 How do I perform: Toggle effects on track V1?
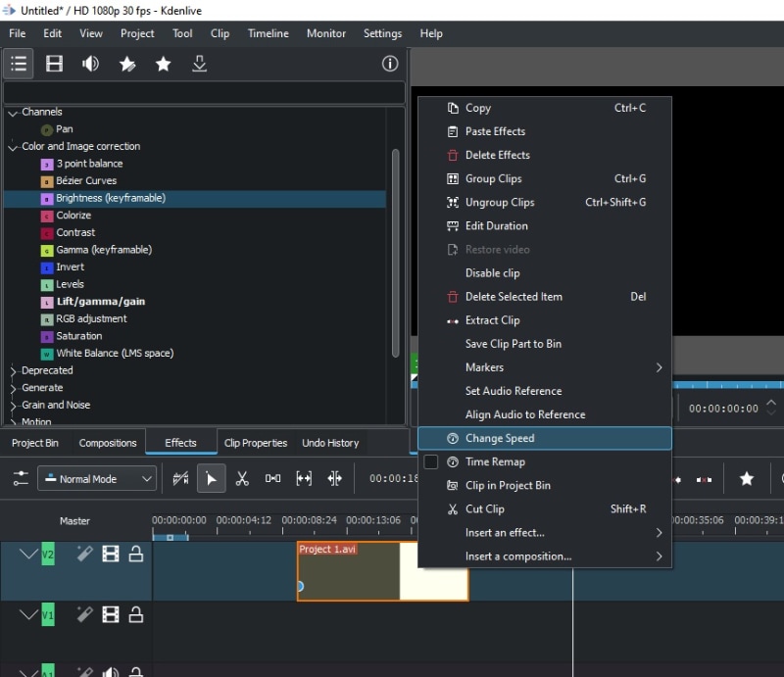click(84, 614)
